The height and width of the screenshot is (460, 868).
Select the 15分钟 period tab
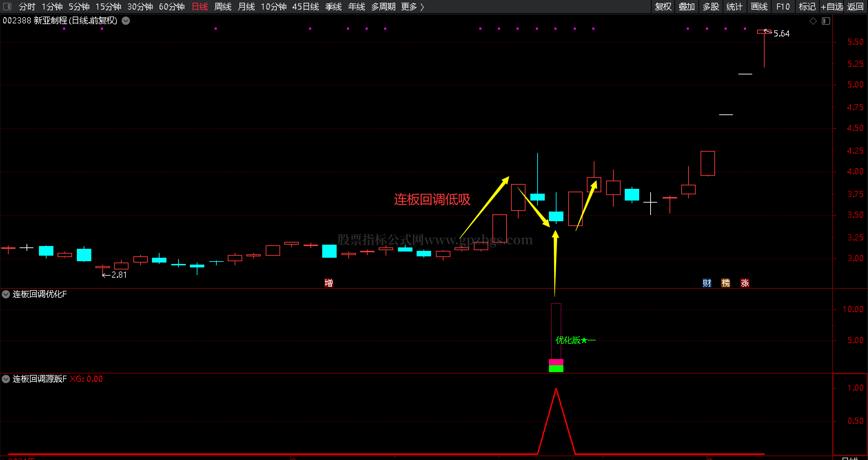[x=109, y=7]
